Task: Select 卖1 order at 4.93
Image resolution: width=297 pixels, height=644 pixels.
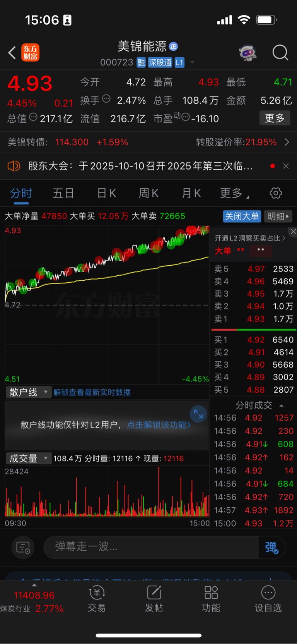Action: [x=254, y=319]
